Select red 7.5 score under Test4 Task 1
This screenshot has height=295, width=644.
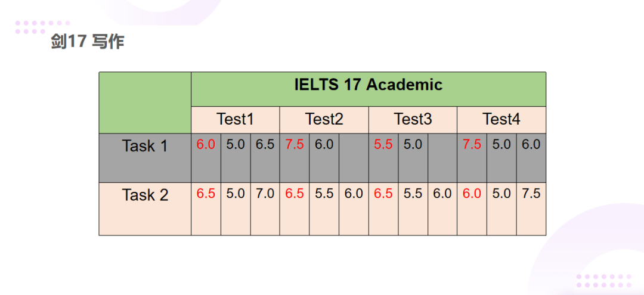(x=472, y=144)
